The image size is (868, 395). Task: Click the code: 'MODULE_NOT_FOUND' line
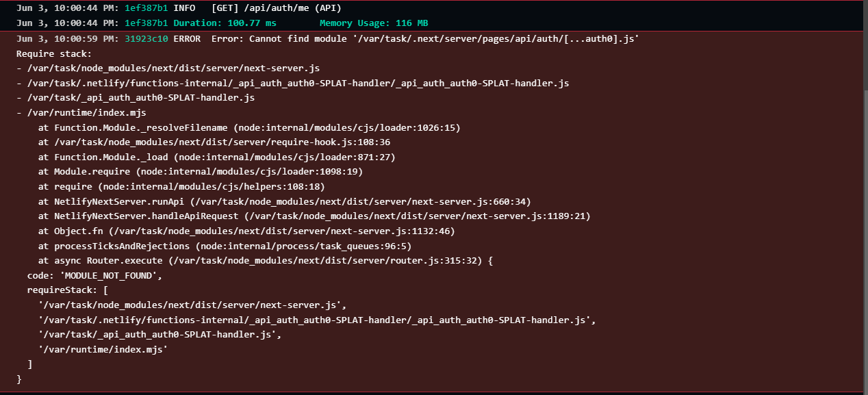coord(94,276)
